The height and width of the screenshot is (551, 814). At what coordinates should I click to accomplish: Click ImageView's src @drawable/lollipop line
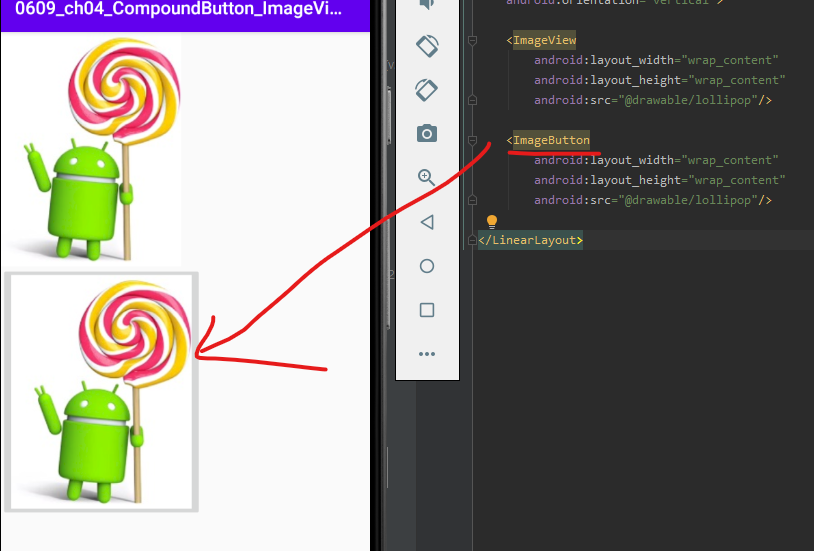pyautogui.click(x=653, y=100)
